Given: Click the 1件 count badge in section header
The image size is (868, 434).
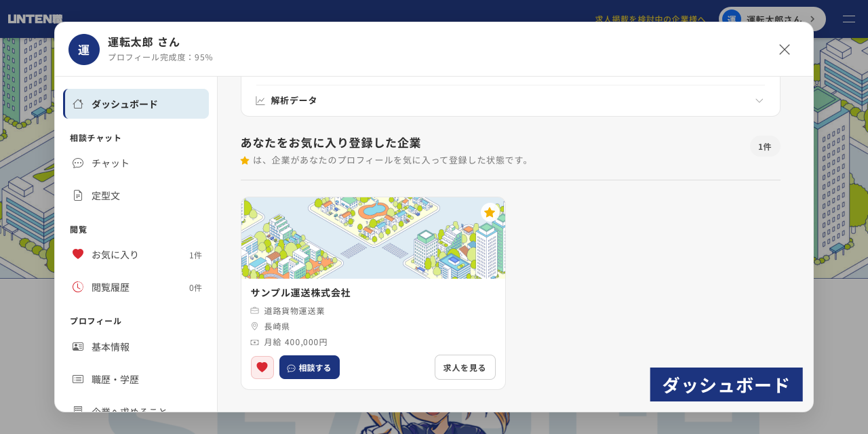Looking at the screenshot, I should [765, 146].
